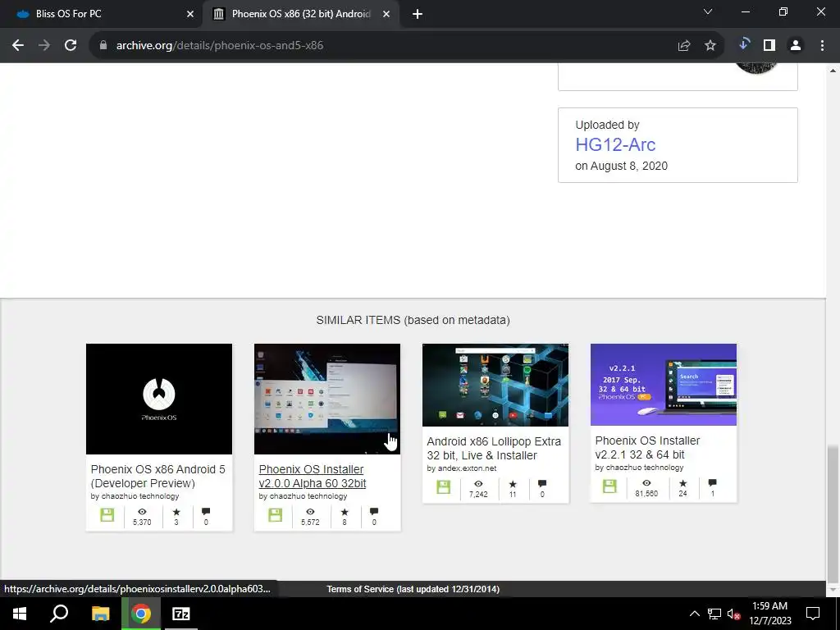Click favorites star with 24 on v2.2.1 card
Screen dimensions: 840x630
click(682, 483)
